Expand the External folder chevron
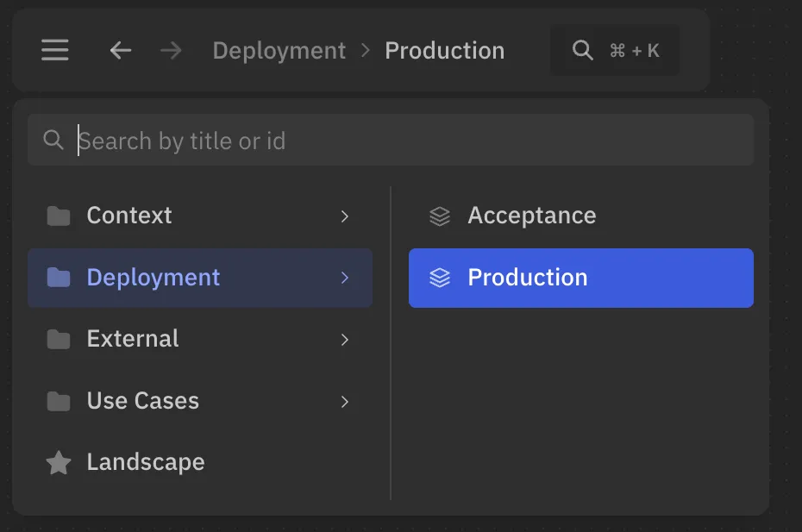The width and height of the screenshot is (802, 532). 345,340
